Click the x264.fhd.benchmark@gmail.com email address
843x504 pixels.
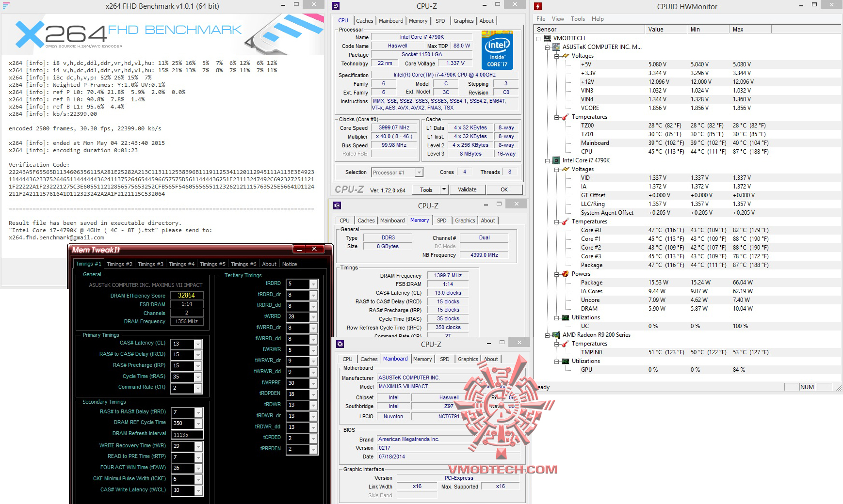click(56, 237)
